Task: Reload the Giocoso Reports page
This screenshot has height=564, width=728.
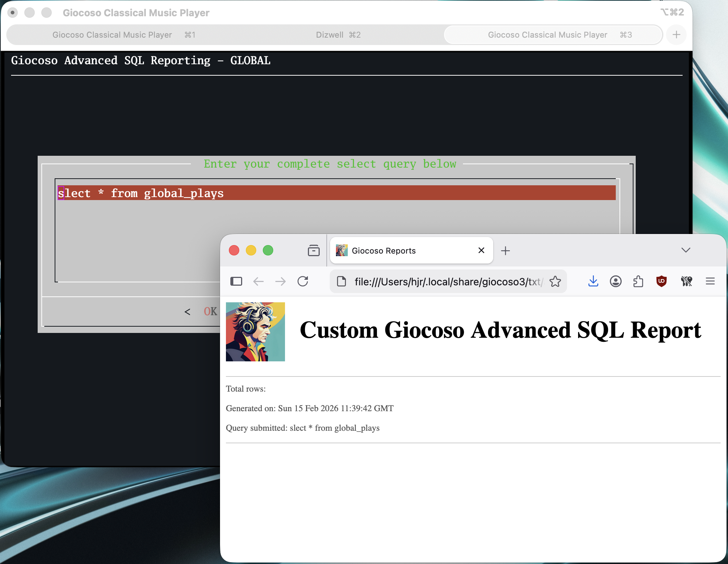Action: coord(303,281)
